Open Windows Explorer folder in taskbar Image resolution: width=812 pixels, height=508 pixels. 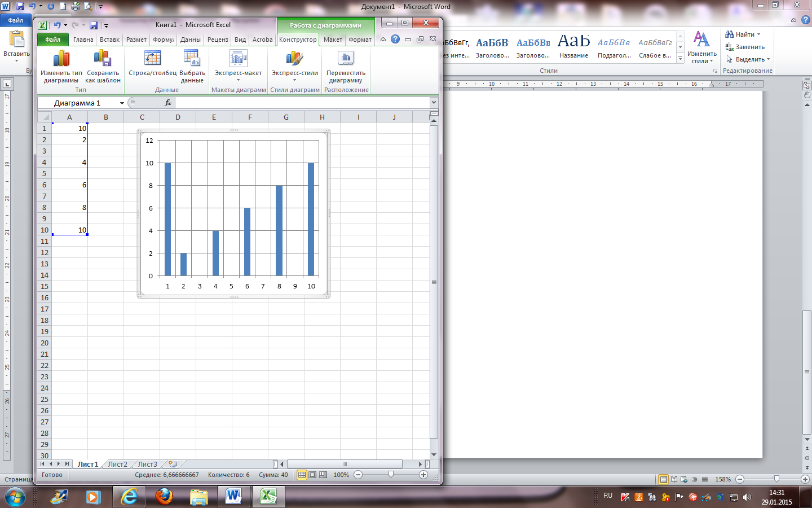[x=199, y=497]
